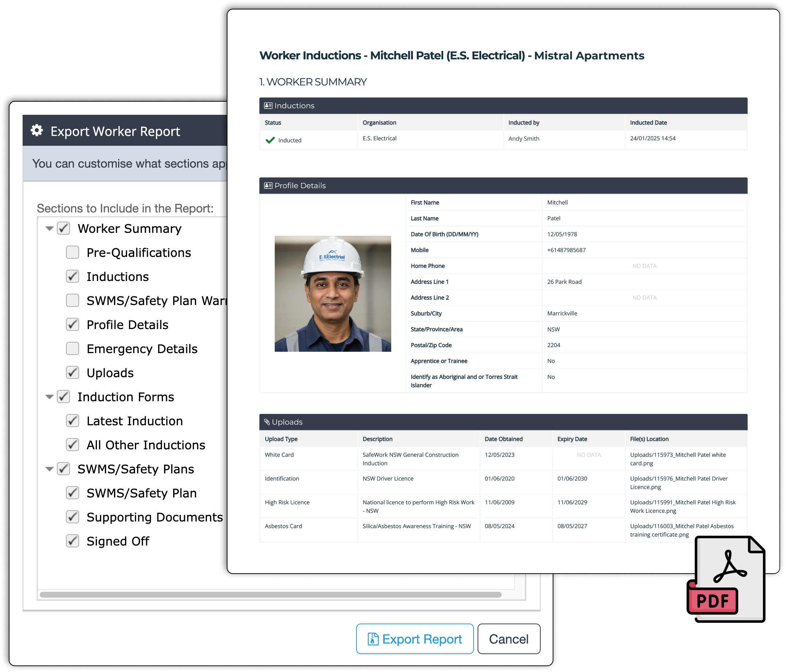
Task: Collapse the Worker Summary tree section
Action: [49, 229]
